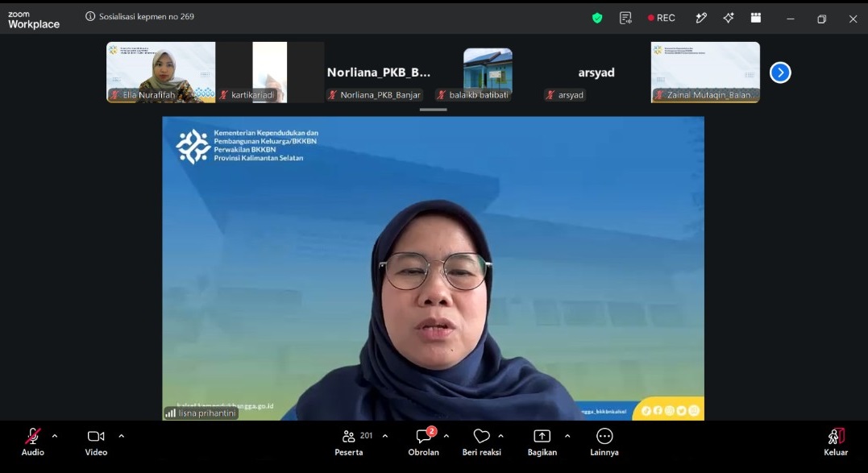This screenshot has width=868, height=473.
Task: Click the REC recording indicator
Action: coord(662,19)
